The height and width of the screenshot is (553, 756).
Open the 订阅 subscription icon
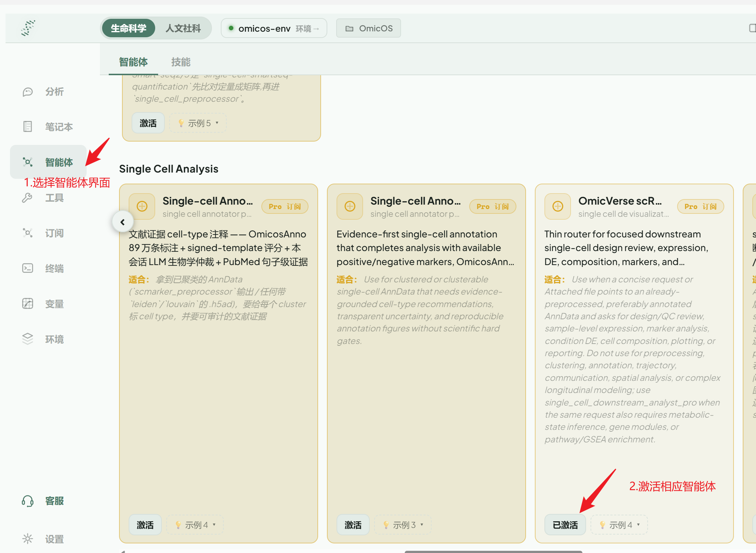coord(28,233)
